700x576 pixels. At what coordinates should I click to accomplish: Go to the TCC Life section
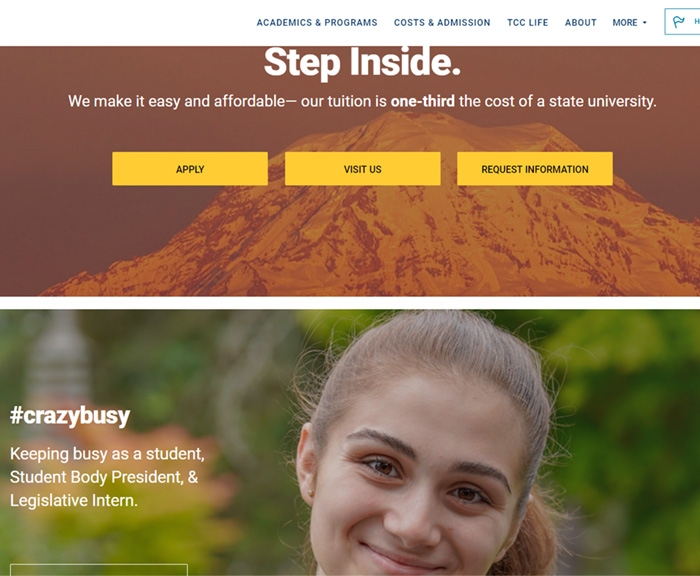tap(527, 22)
